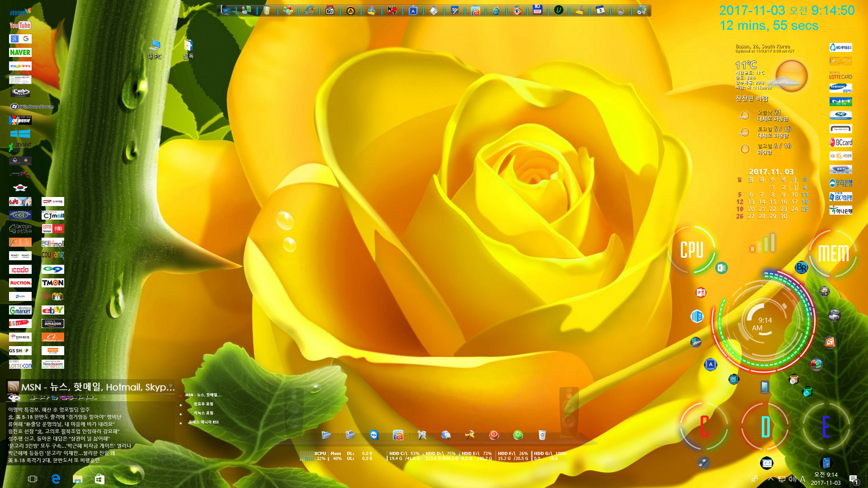The height and width of the screenshot is (488, 868).
Task: Open the Alibaba shortcut
Action: (53, 337)
